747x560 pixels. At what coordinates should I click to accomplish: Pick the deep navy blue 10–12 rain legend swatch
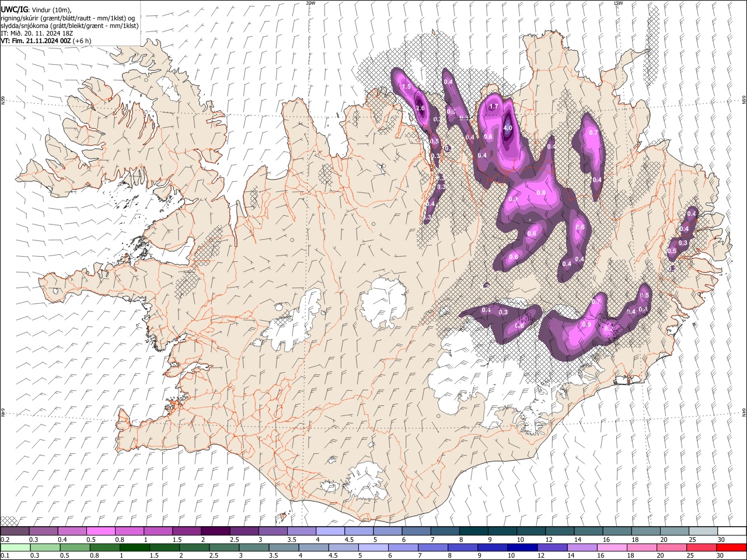point(522,547)
